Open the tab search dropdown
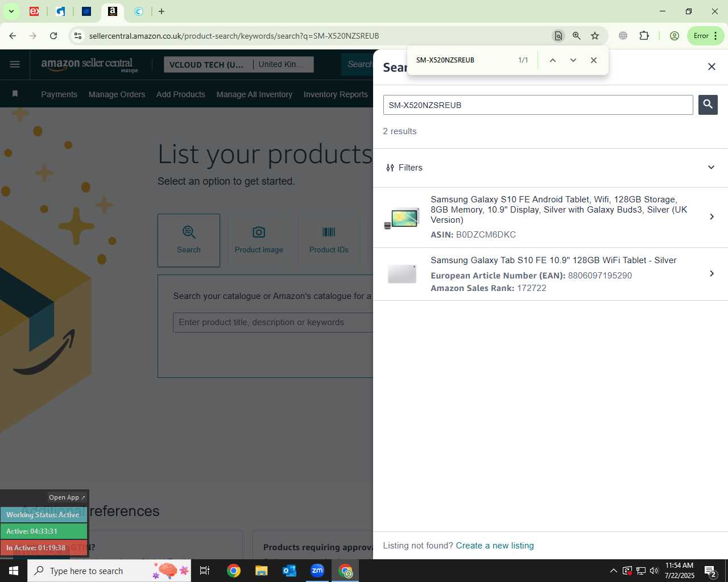 click(x=11, y=11)
